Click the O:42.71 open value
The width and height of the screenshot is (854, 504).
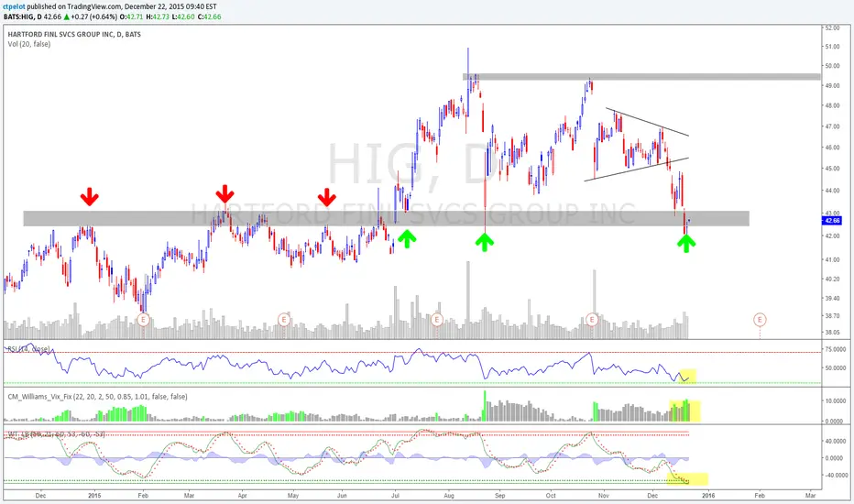pos(131,16)
